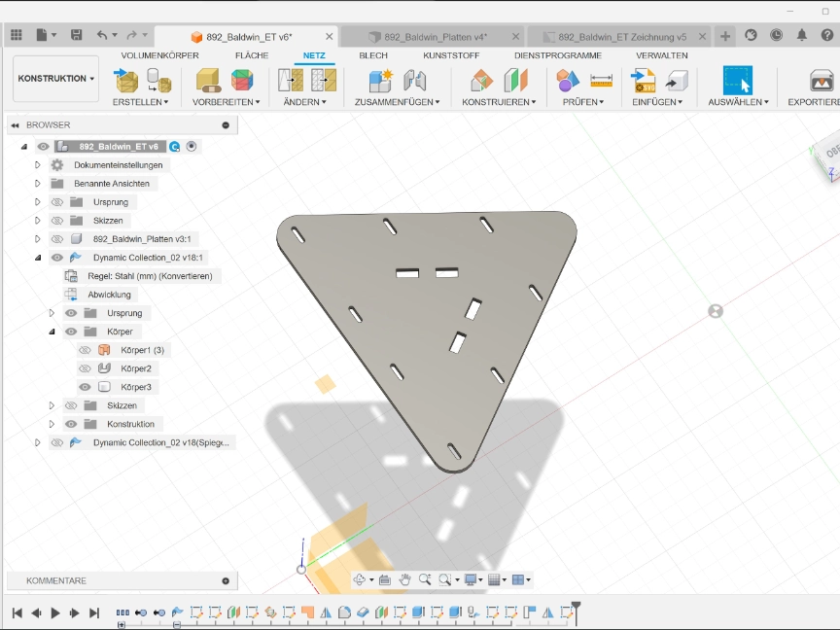
Task: Collapse the Körper folder
Action: click(52, 332)
